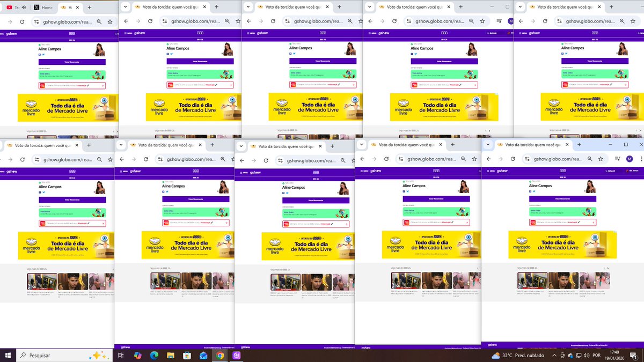Open profile M avatar in top row's fourth window
The height and width of the screenshot is (362, 644).
pos(510,21)
